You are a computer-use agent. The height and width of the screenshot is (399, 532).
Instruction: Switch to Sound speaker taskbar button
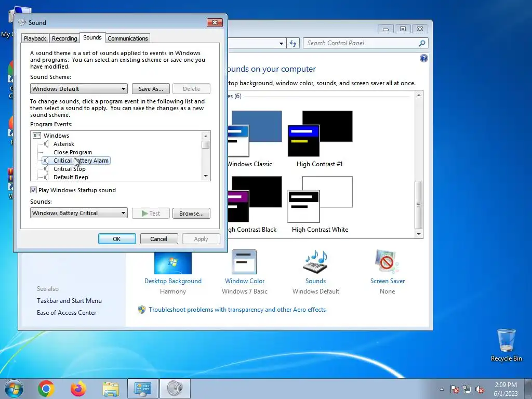point(175,389)
